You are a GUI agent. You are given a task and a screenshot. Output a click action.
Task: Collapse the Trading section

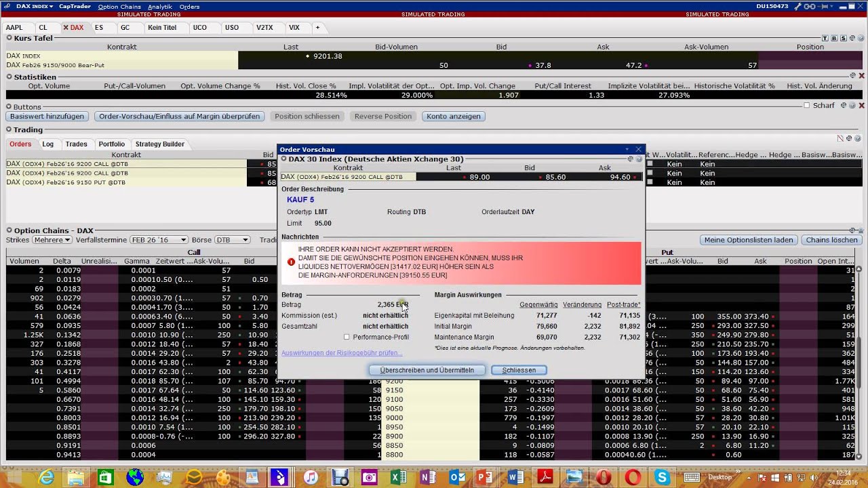coord(9,129)
